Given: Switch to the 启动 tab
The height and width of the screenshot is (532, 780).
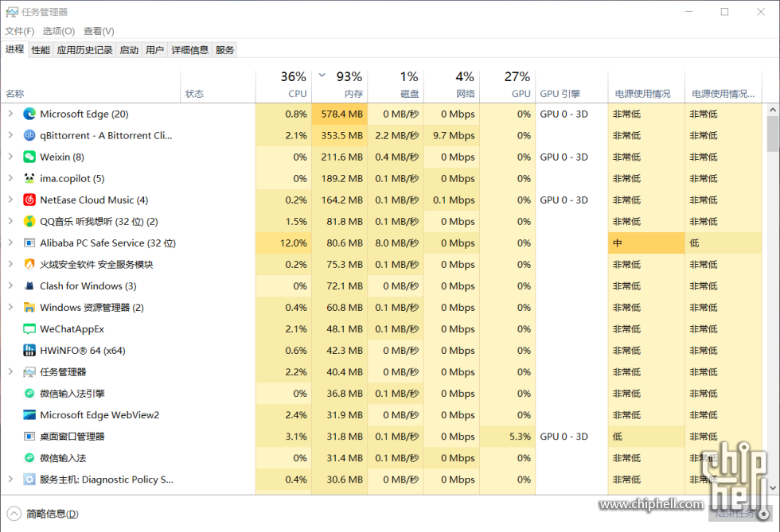Looking at the screenshot, I should point(129,50).
